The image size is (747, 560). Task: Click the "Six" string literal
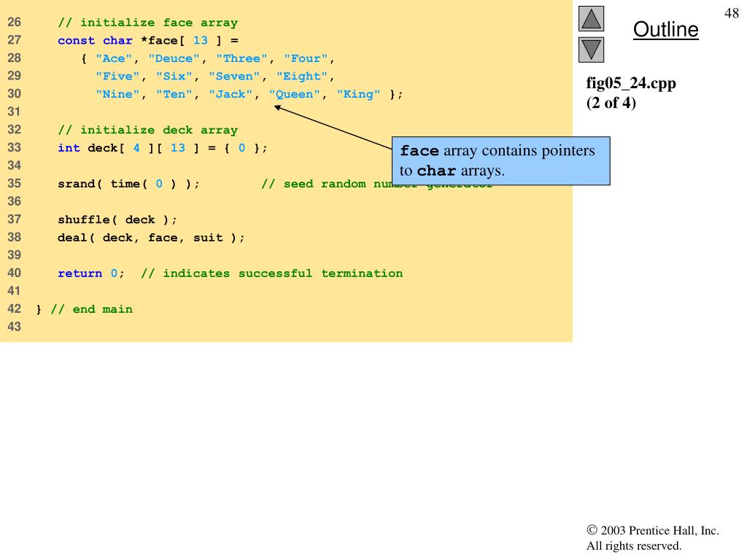pyautogui.click(x=174, y=76)
